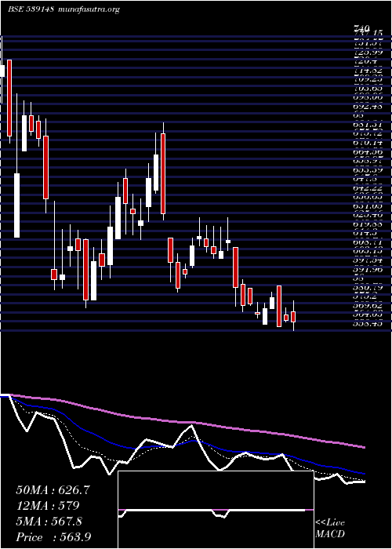This screenshot has height=549, width=392.
Task: Click the 670.14 price axis label
Action: coord(368,143)
